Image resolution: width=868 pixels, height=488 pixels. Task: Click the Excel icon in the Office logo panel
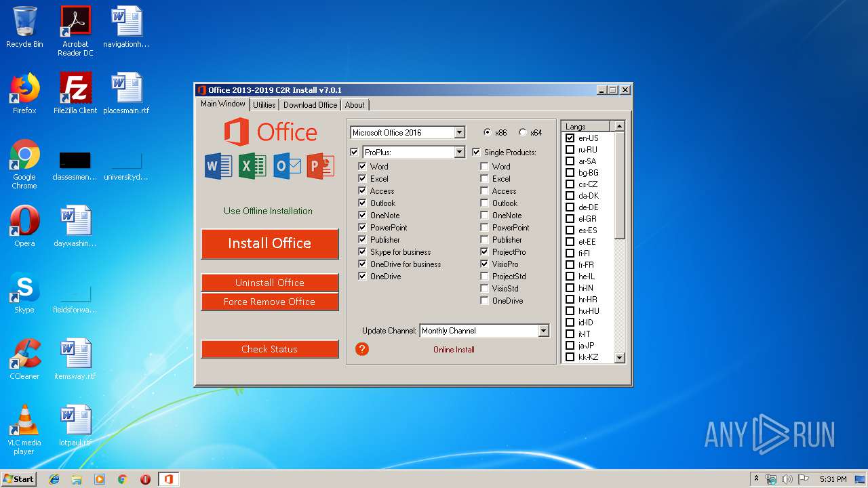[252, 166]
